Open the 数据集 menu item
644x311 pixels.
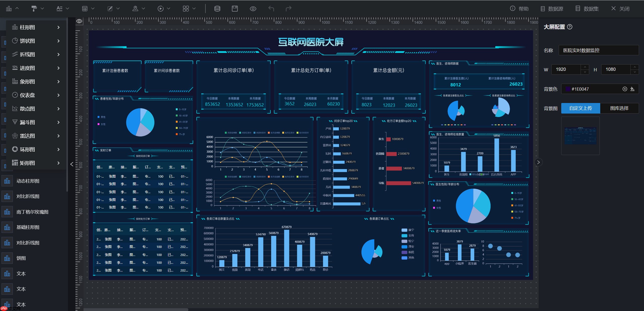coord(587,8)
